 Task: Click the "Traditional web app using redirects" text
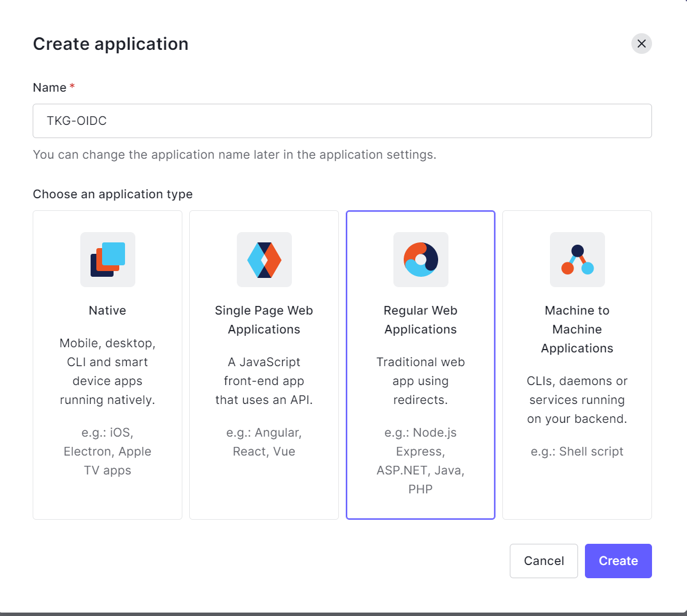[x=421, y=381]
